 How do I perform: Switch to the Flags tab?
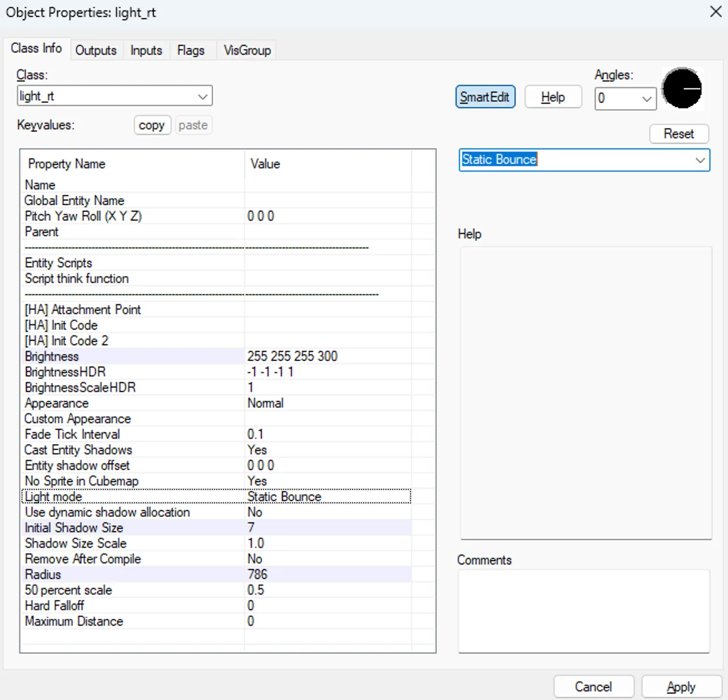click(x=191, y=51)
